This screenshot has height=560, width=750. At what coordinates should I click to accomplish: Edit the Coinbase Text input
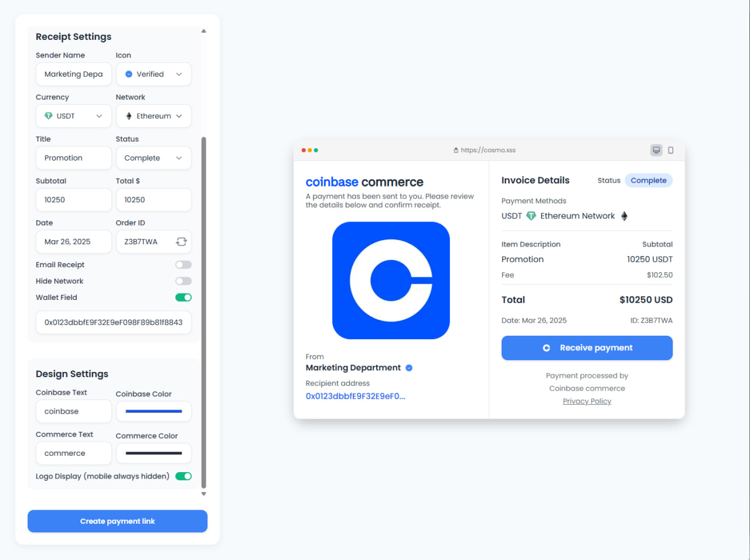click(x=74, y=411)
